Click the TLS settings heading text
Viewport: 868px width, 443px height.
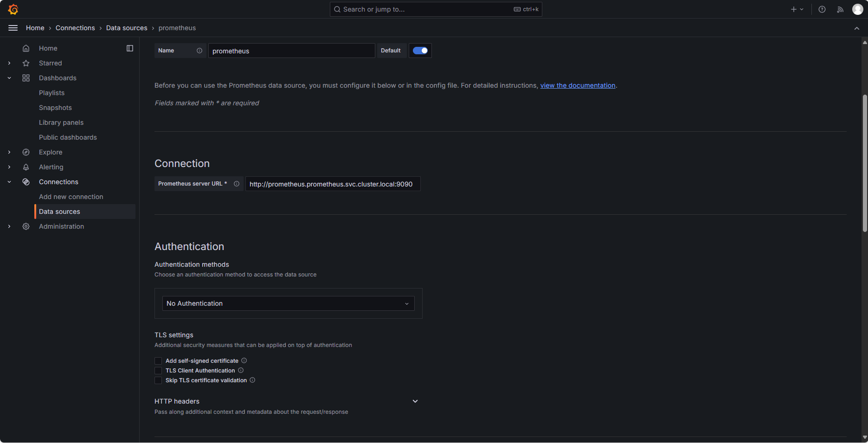[174, 335]
